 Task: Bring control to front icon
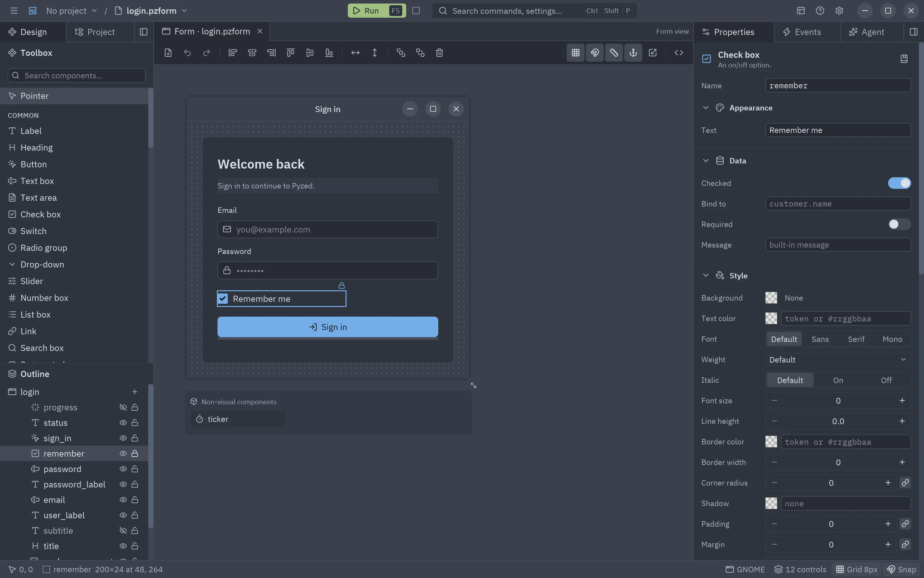[400, 53]
